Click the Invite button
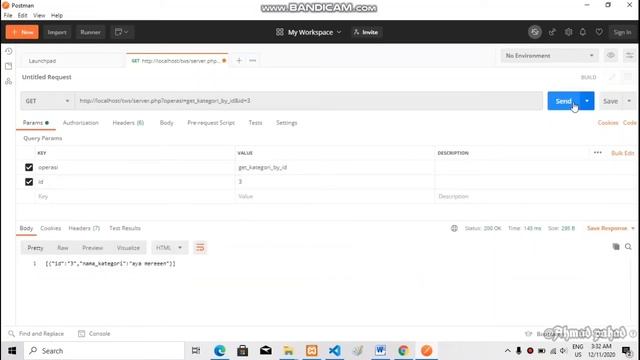 [367, 32]
